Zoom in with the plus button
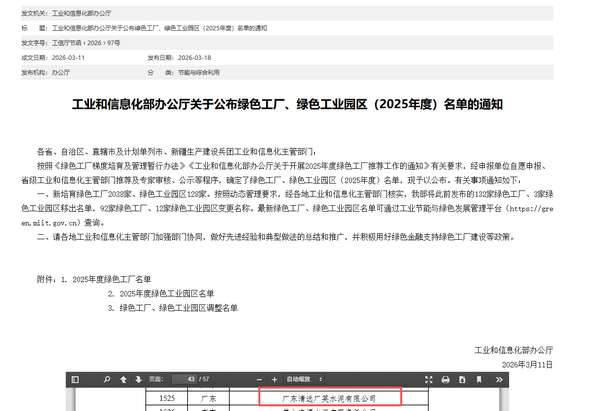 coord(276,379)
